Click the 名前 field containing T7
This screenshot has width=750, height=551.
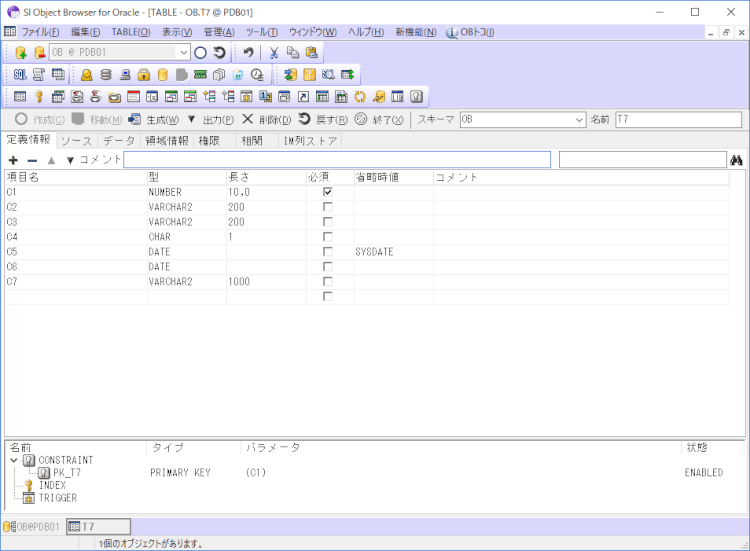pyautogui.click(x=677, y=120)
